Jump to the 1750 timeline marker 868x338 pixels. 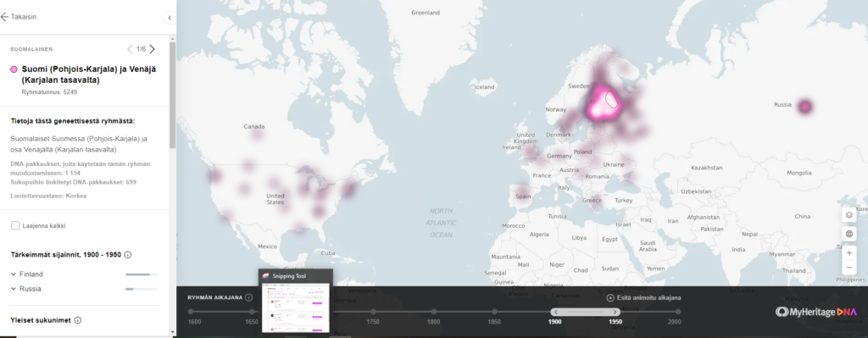373,312
